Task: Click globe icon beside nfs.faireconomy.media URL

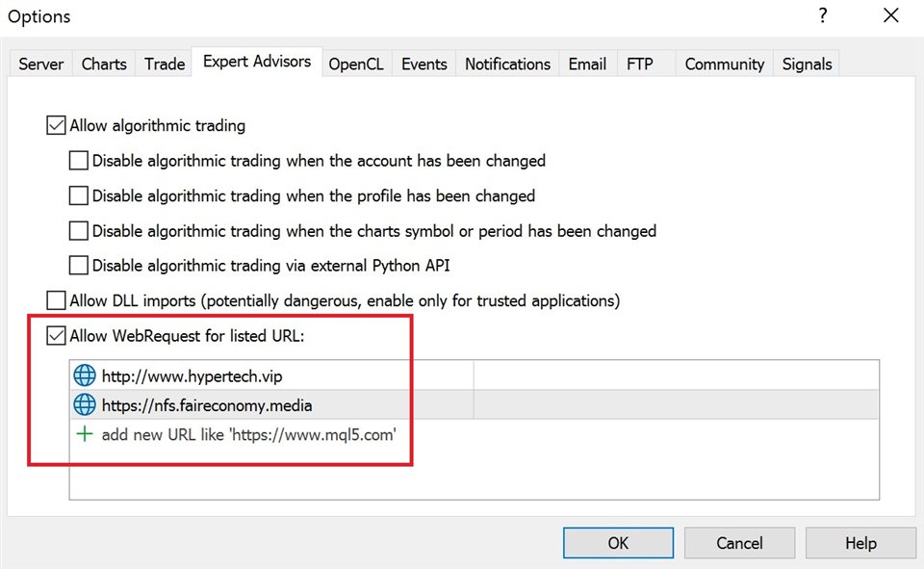Action: click(x=85, y=405)
